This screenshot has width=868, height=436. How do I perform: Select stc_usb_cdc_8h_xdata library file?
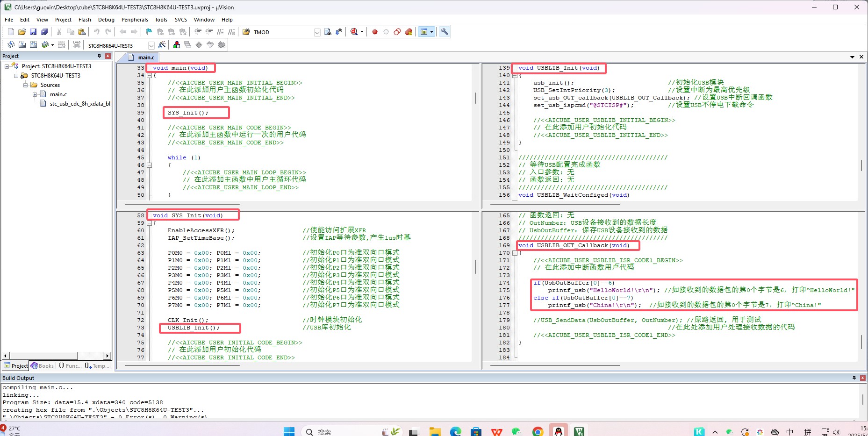(80, 104)
